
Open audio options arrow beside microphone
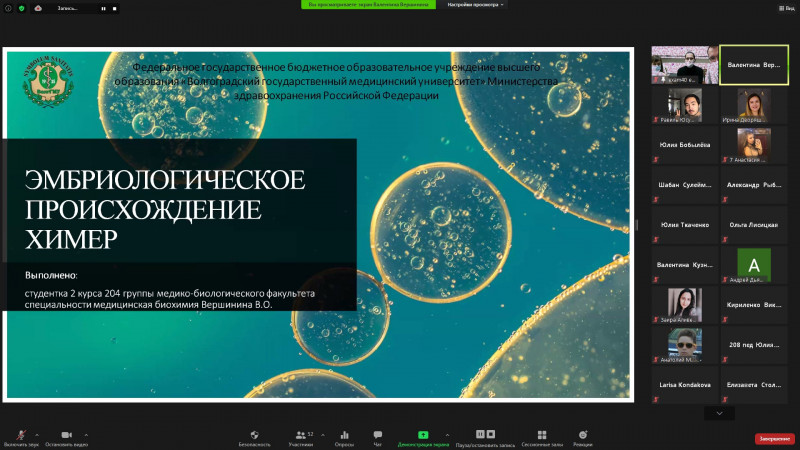click(x=37, y=435)
